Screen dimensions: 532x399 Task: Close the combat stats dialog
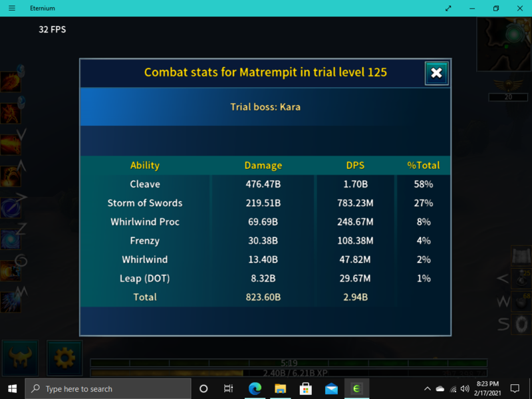point(436,73)
